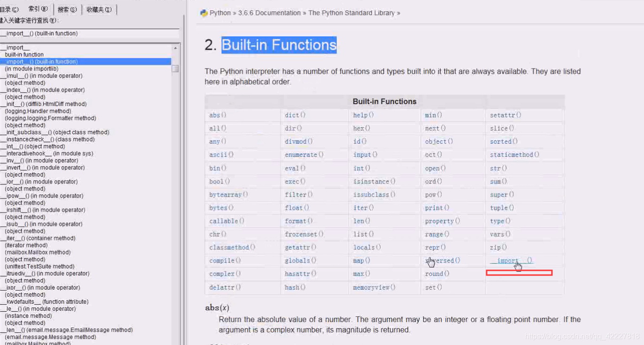Viewport: 644px width, 345px height.
Task: Open the range() function link
Action: click(437, 234)
